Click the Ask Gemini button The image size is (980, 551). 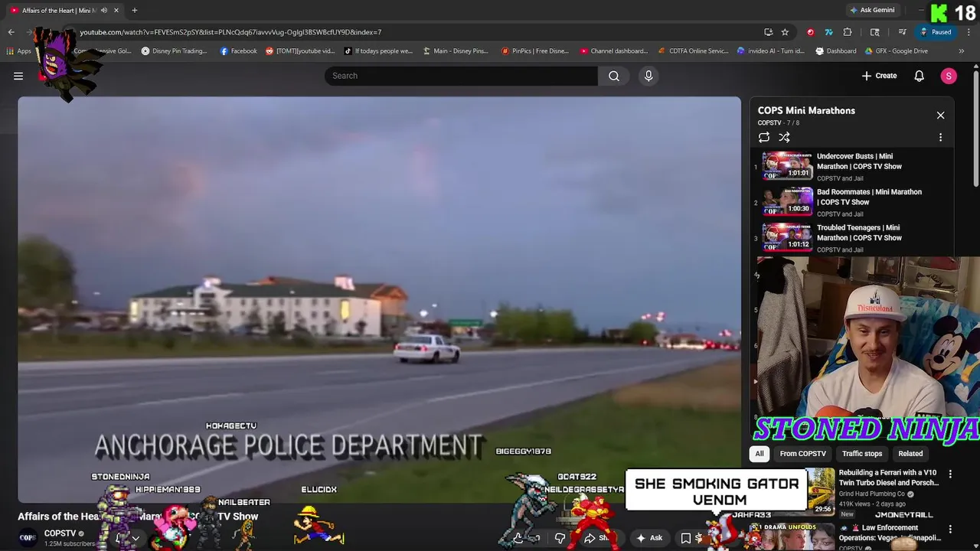pyautogui.click(x=872, y=10)
